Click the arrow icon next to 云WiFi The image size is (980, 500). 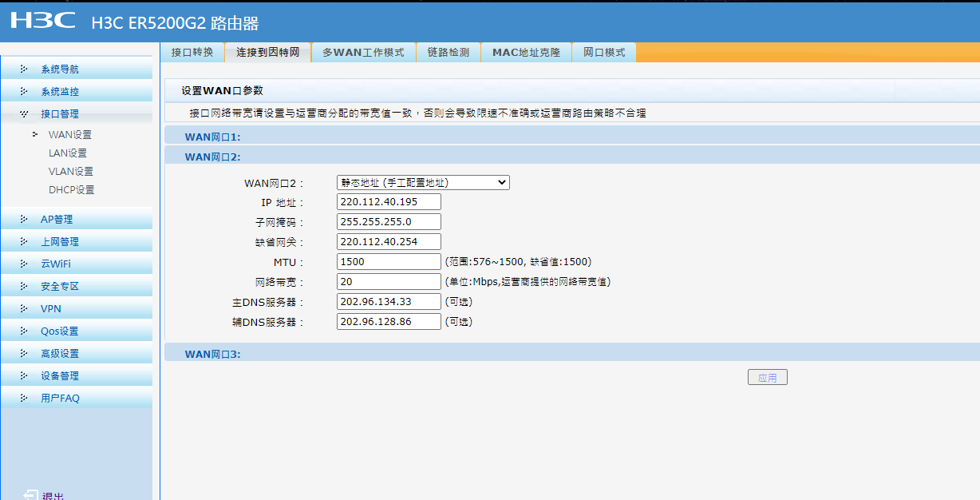[24, 264]
